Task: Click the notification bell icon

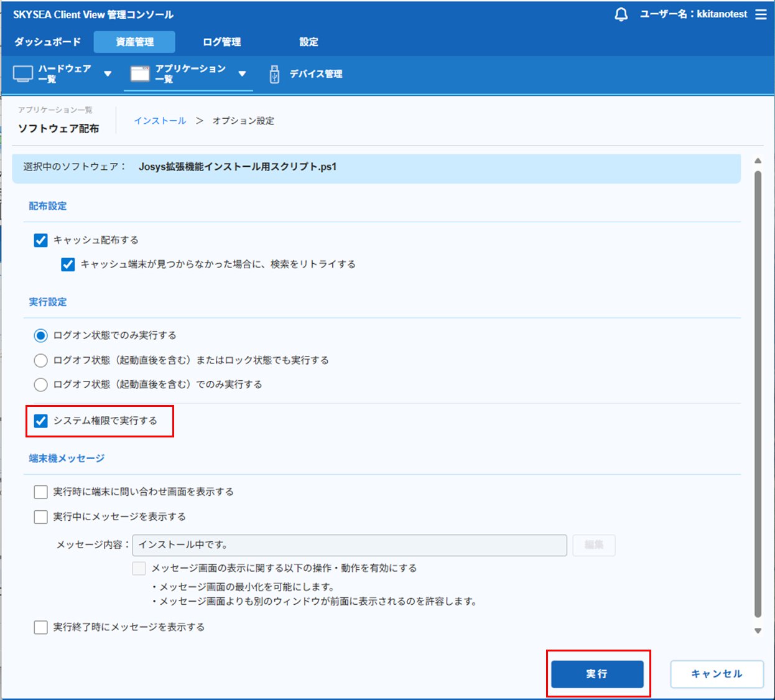Action: [x=621, y=14]
